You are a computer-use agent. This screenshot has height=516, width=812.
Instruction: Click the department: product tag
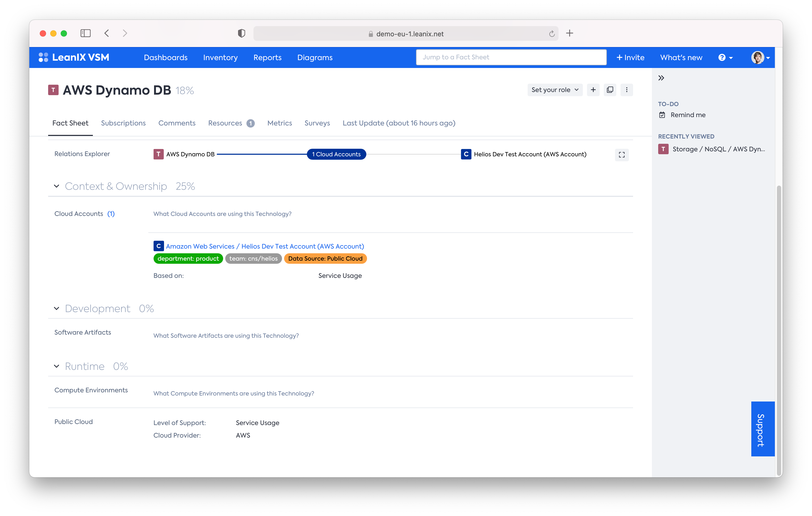coord(188,259)
